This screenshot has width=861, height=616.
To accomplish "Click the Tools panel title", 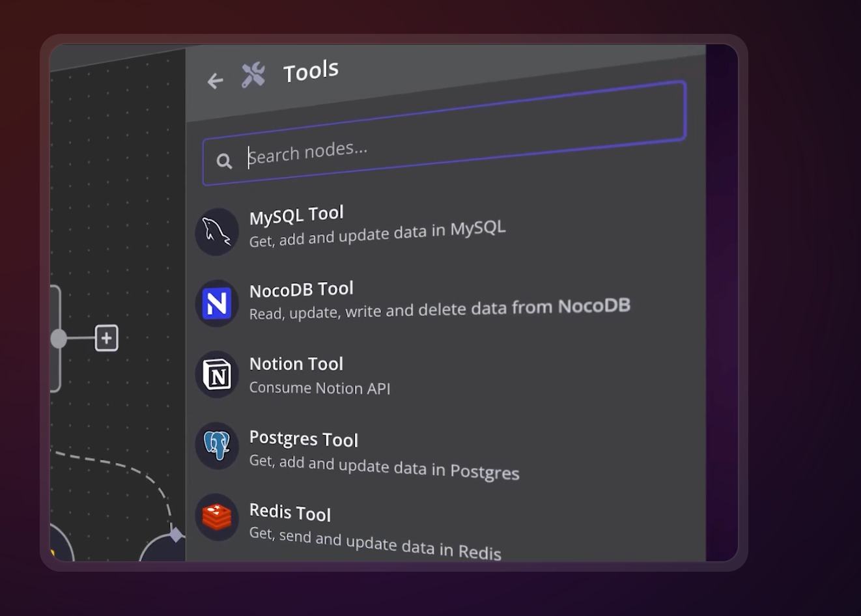I will [311, 71].
